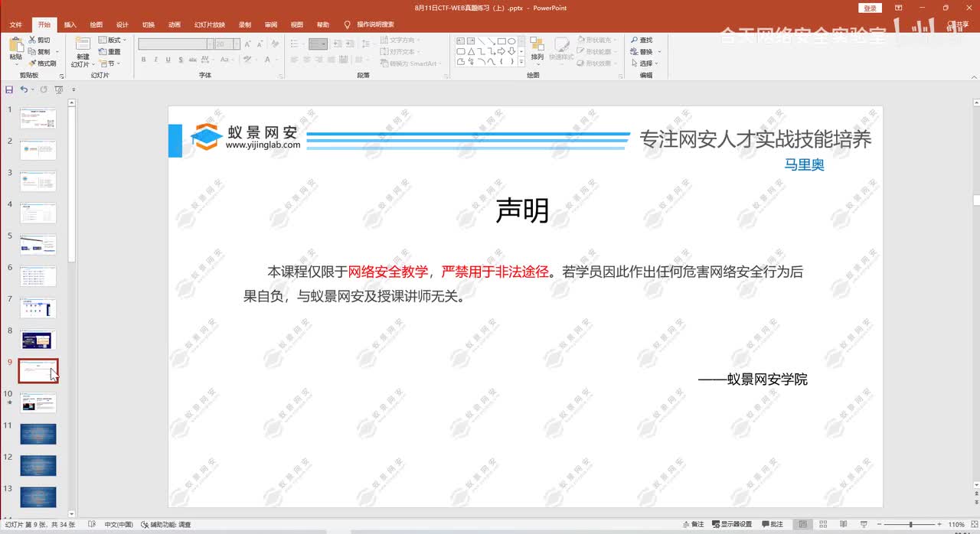Click the Sign in (登录) button
This screenshot has height=534, width=980.
tap(870, 8)
